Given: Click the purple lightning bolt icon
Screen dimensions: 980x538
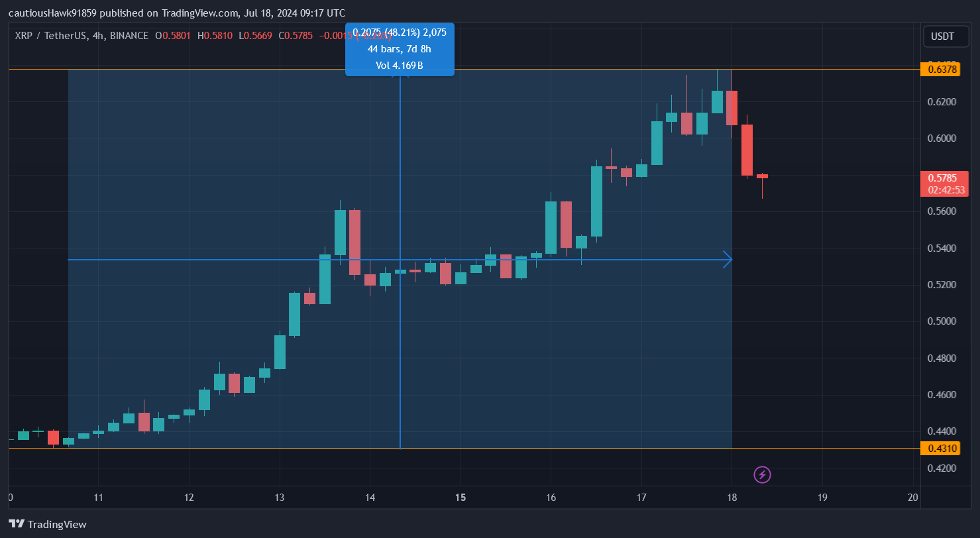Looking at the screenshot, I should (x=763, y=474).
